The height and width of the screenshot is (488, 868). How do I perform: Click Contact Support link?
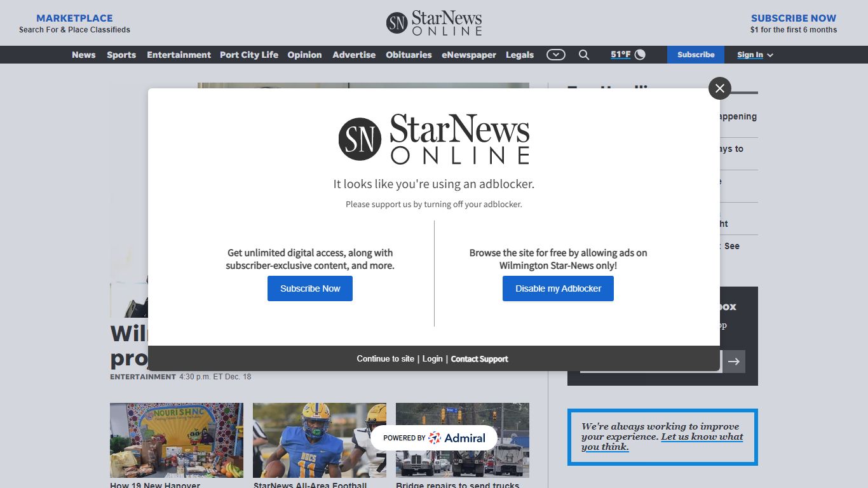(x=479, y=359)
